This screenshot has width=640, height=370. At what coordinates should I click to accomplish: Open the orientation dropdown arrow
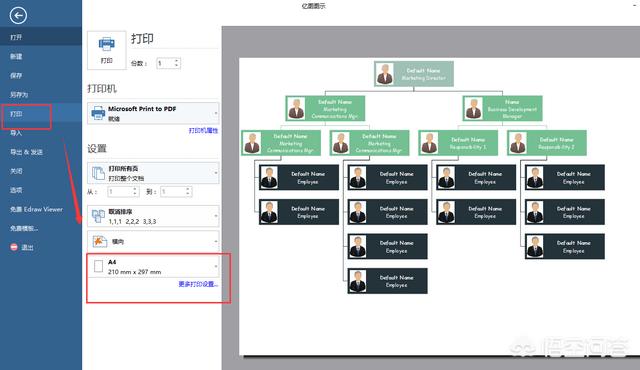point(216,241)
